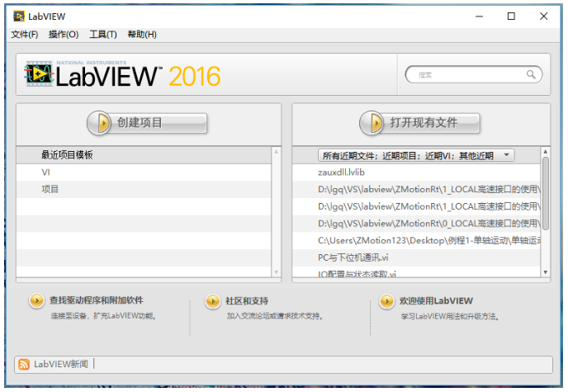Click the recent files scrollbar down arrow
Screen dimensions: 568x392
[x=545, y=272]
